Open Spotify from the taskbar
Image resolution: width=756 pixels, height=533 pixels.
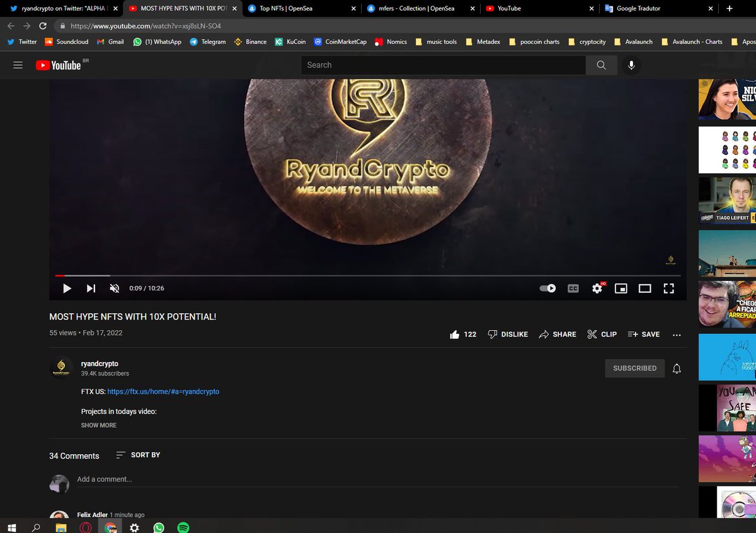(x=183, y=528)
